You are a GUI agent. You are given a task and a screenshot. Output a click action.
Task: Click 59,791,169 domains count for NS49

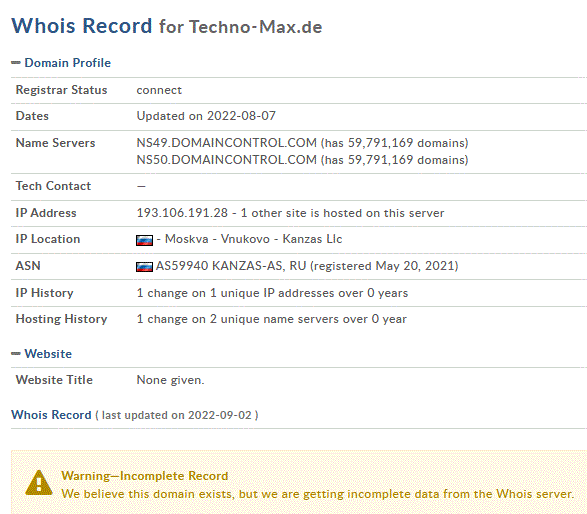(x=406, y=143)
